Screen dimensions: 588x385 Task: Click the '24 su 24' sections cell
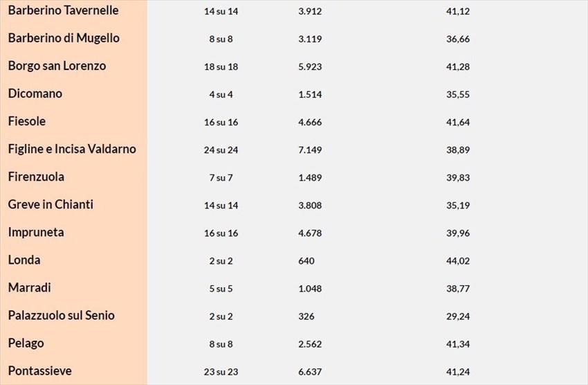[x=221, y=150]
